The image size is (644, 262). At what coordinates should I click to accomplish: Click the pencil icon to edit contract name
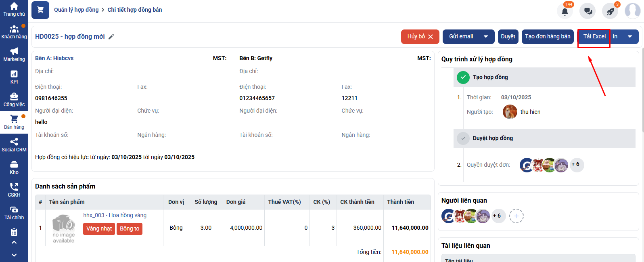pos(111,37)
